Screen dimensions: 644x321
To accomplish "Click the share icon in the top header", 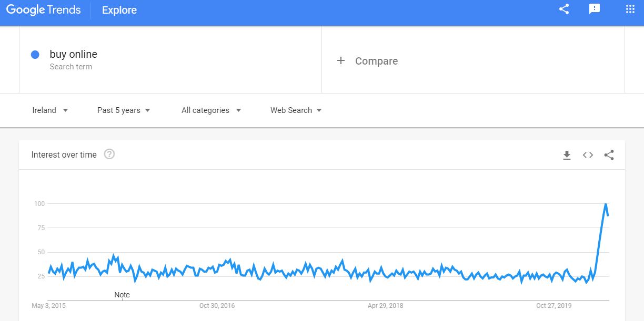I will (x=564, y=9).
